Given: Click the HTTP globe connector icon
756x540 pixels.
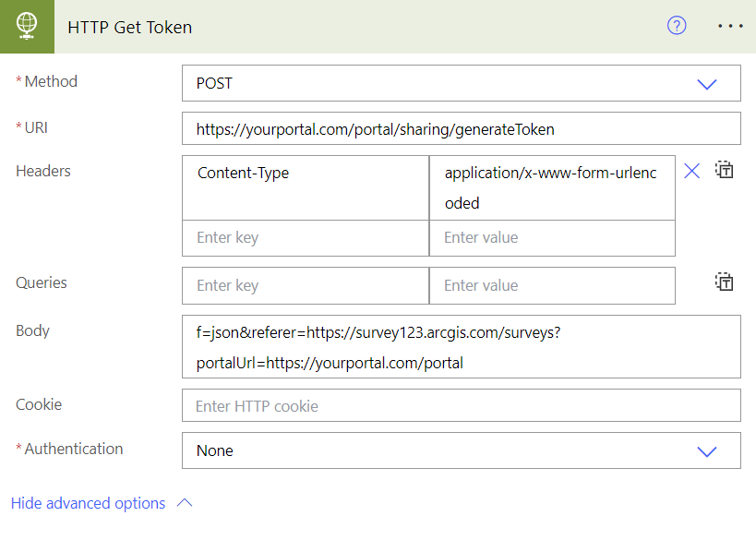Looking at the screenshot, I should 26,26.
